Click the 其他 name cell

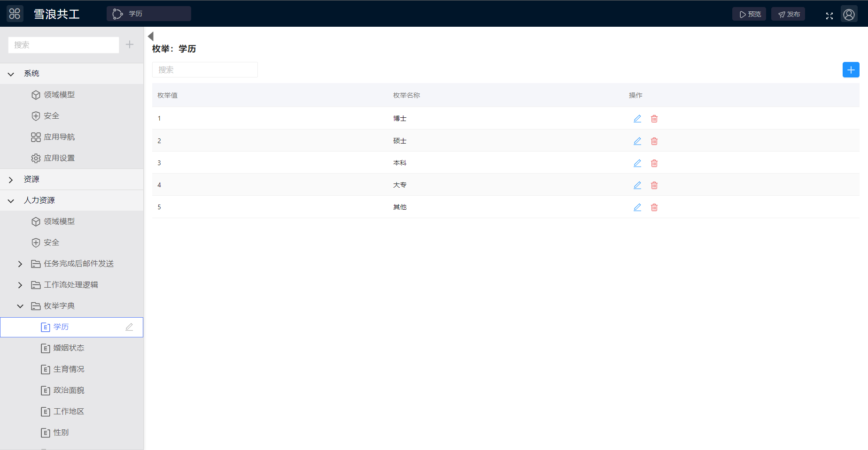click(400, 207)
